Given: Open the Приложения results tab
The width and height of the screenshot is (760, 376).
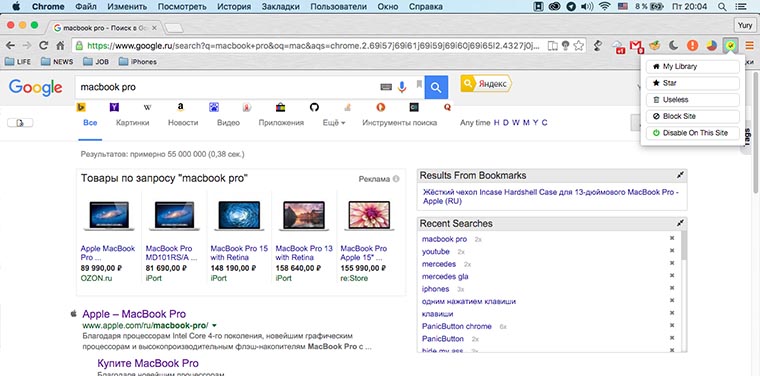Looking at the screenshot, I should point(281,123).
